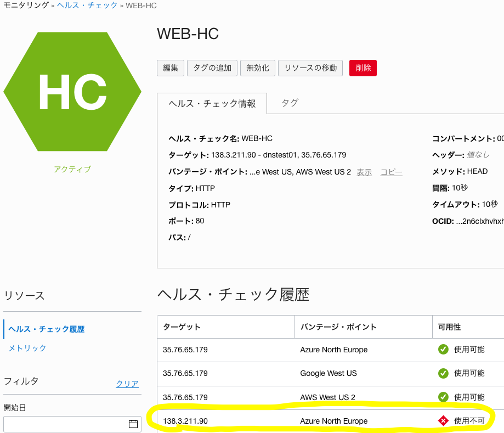This screenshot has width=504, height=433.
Task: Open メトリック in the resources menu
Action: click(x=27, y=348)
